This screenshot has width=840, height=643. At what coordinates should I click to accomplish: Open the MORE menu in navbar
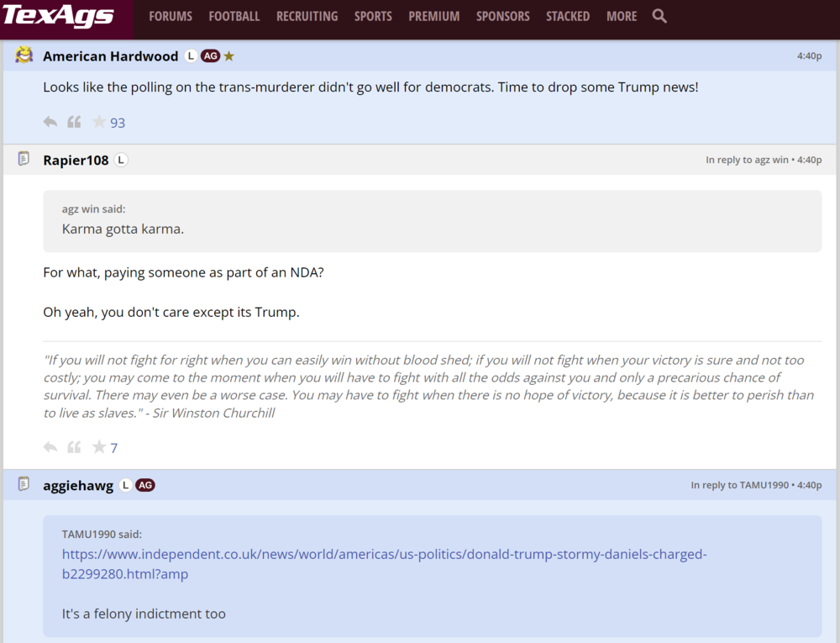point(622,16)
